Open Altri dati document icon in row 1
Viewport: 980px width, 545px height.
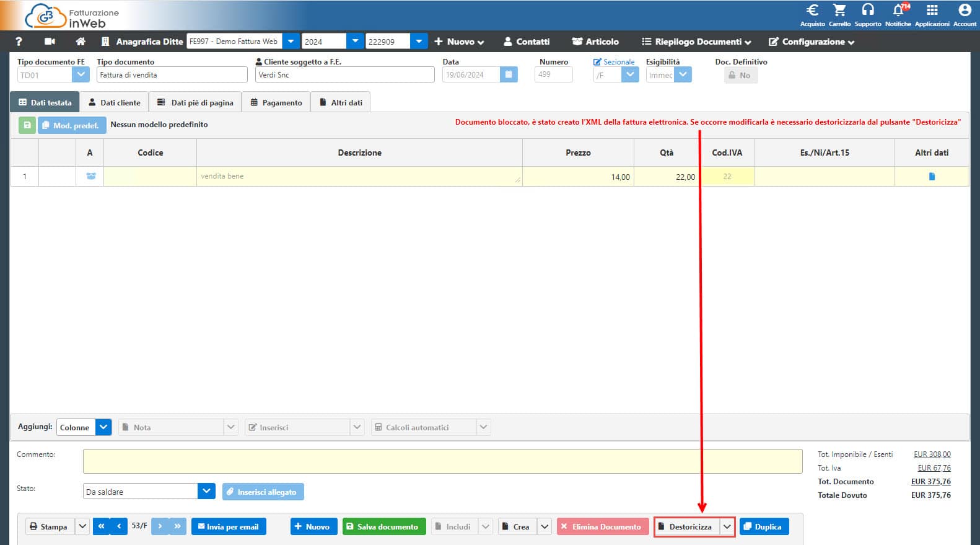pyautogui.click(x=932, y=176)
